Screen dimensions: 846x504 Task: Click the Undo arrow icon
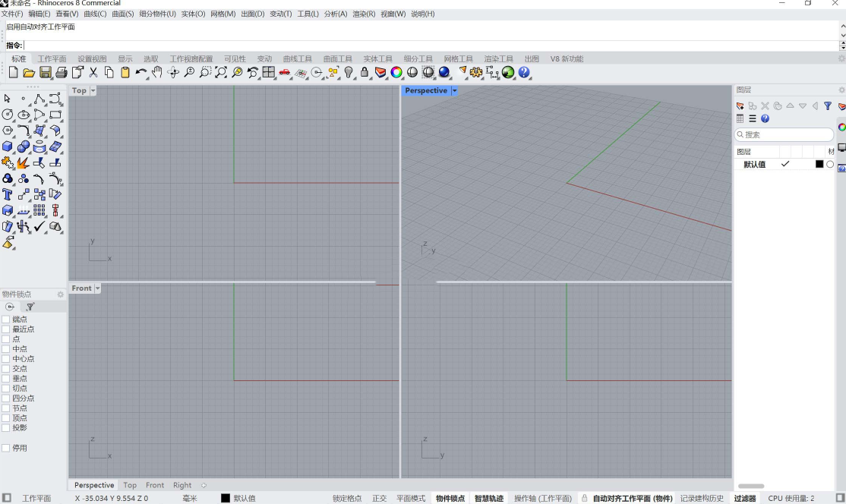(x=140, y=73)
